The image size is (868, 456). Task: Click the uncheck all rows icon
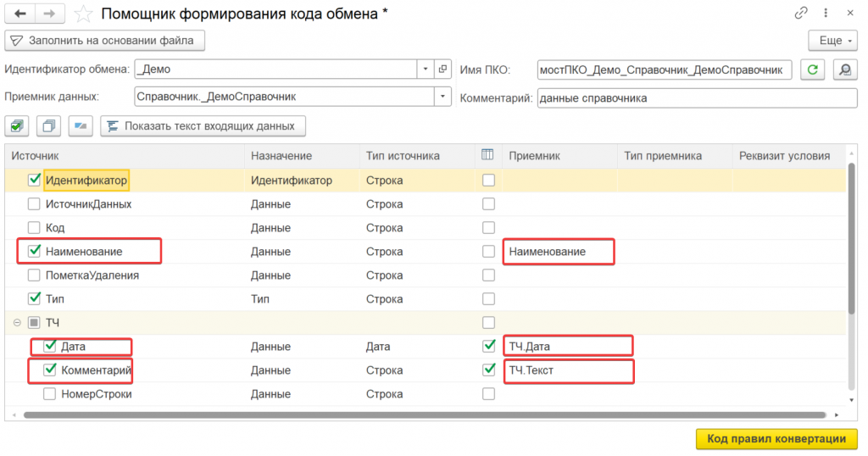[48, 126]
